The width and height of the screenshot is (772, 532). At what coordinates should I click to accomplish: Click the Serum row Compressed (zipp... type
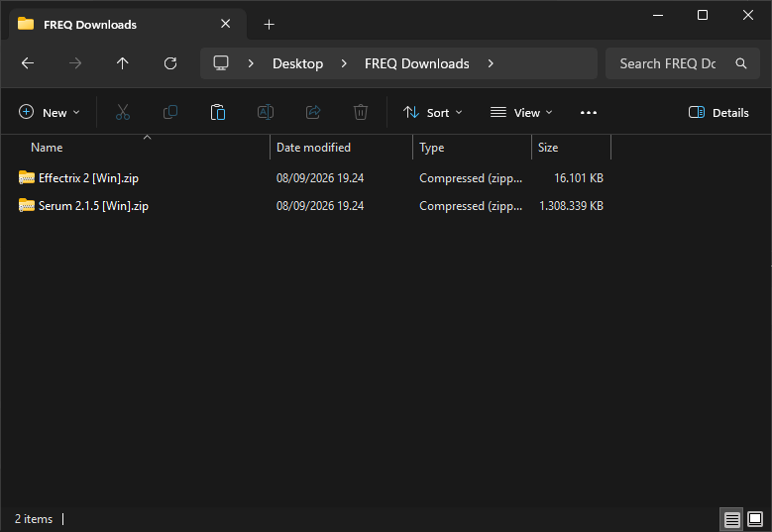pos(471,206)
